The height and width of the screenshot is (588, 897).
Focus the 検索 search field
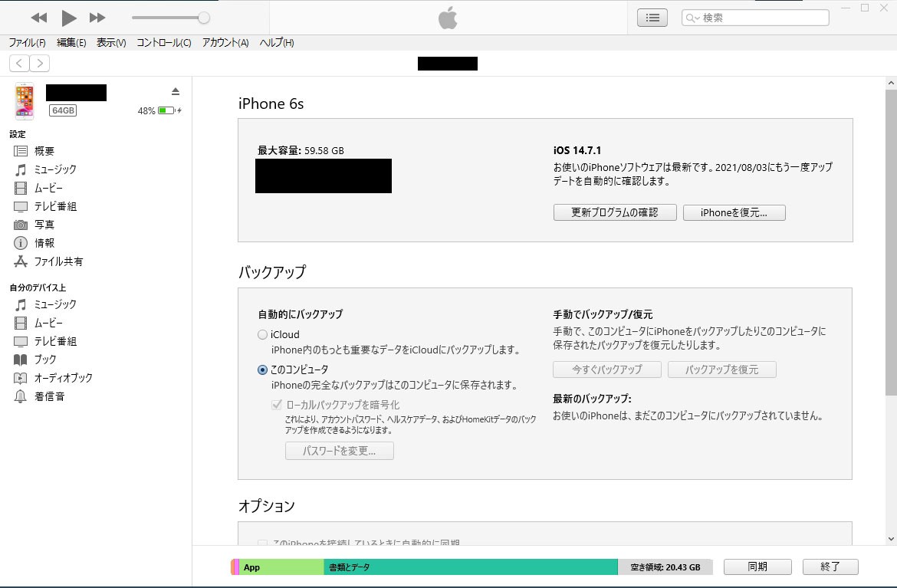(x=755, y=18)
